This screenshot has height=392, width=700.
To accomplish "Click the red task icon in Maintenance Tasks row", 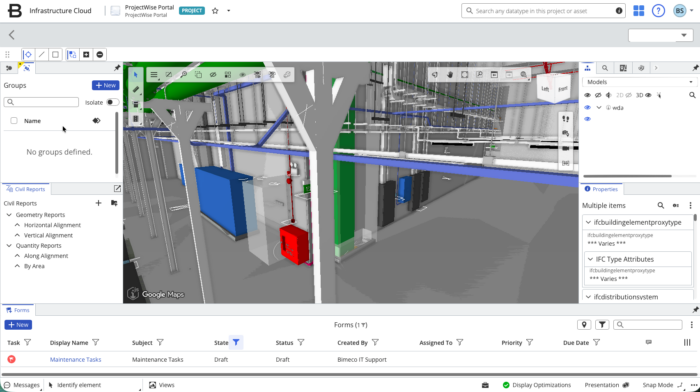I will (x=12, y=359).
